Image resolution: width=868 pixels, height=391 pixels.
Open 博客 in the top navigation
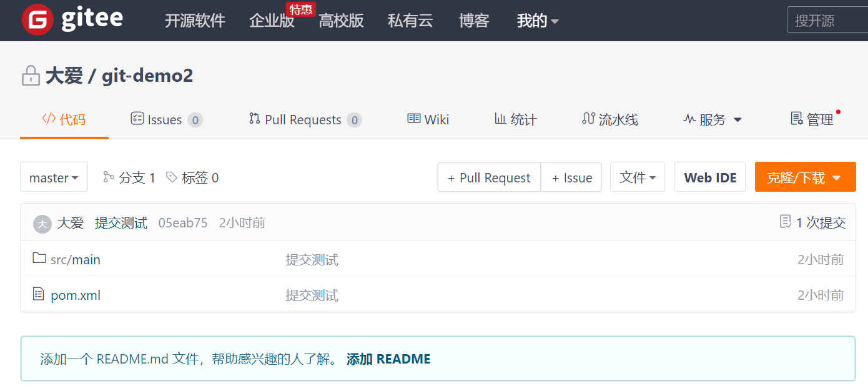pos(474,21)
